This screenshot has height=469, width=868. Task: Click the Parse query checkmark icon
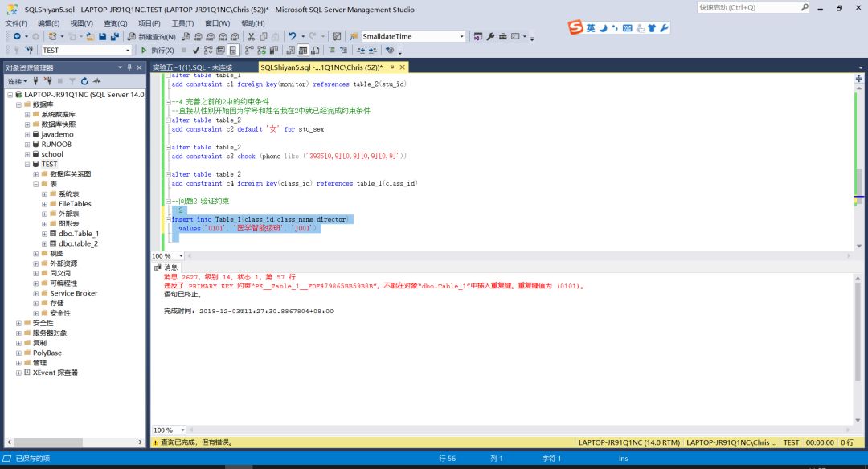point(195,51)
